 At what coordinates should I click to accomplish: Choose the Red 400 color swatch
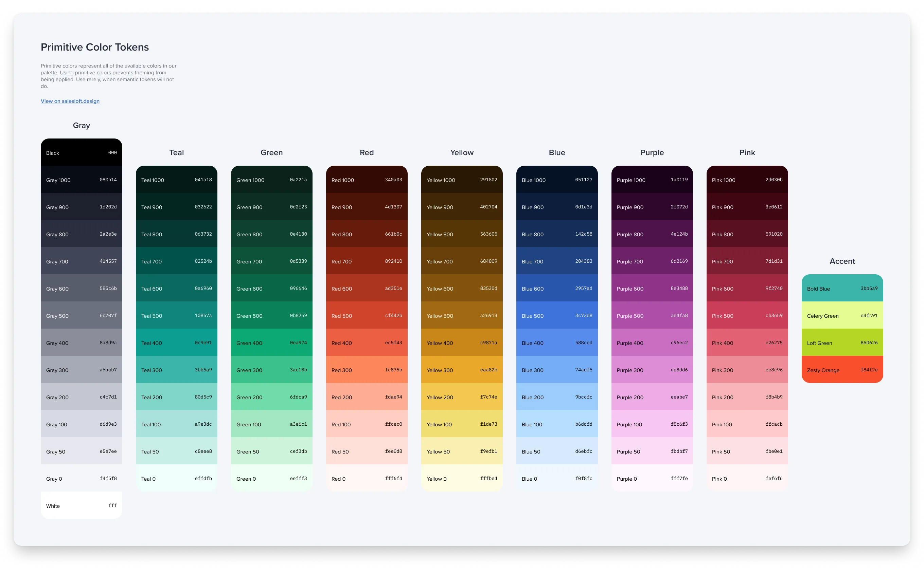pyautogui.click(x=366, y=343)
